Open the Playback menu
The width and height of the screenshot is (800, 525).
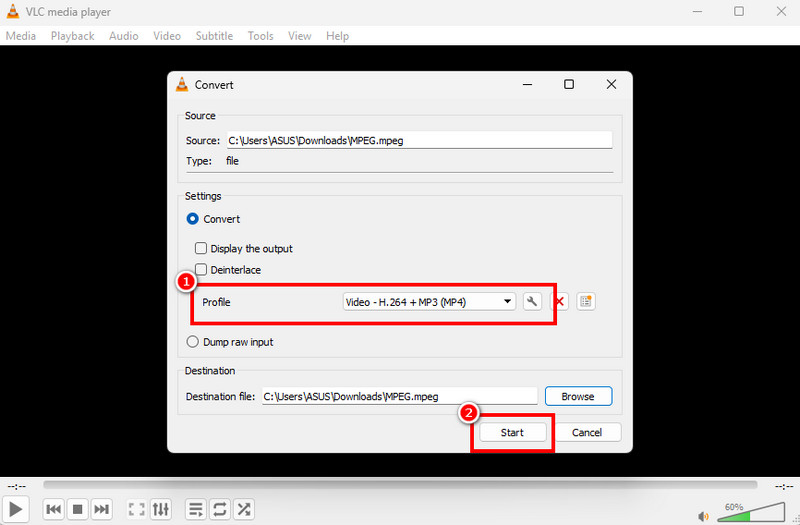pyautogui.click(x=72, y=36)
